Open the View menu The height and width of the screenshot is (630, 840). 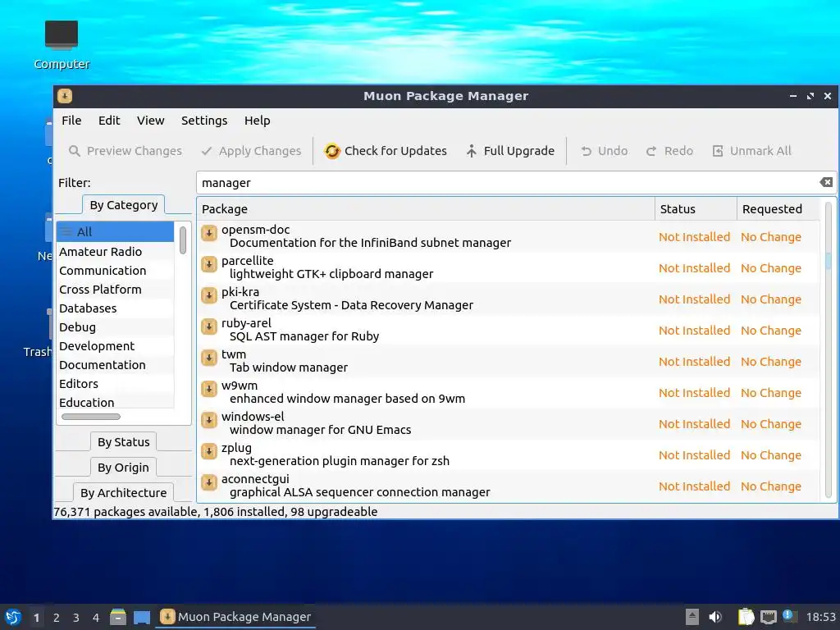[151, 121]
